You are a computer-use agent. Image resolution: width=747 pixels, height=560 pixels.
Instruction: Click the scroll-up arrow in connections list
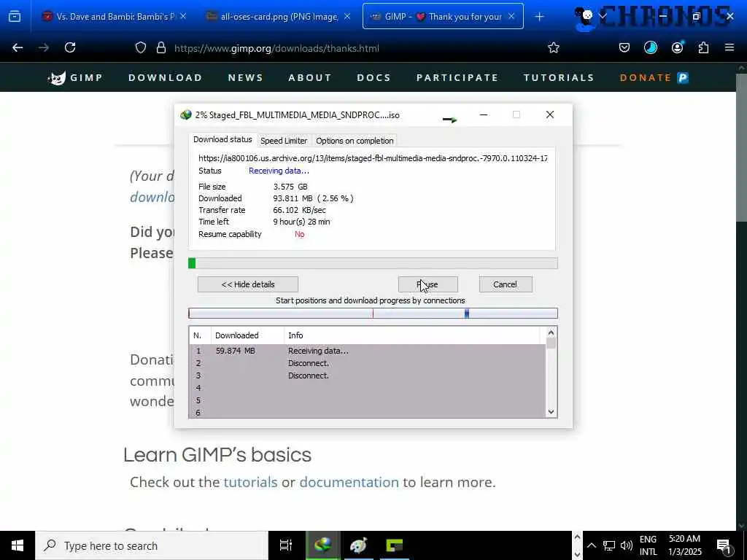[x=551, y=332]
